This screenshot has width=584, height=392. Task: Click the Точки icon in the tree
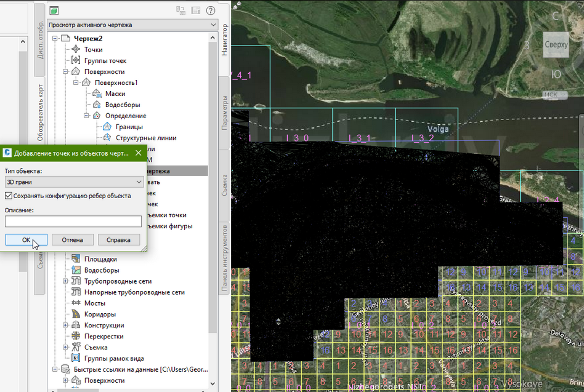(x=76, y=49)
